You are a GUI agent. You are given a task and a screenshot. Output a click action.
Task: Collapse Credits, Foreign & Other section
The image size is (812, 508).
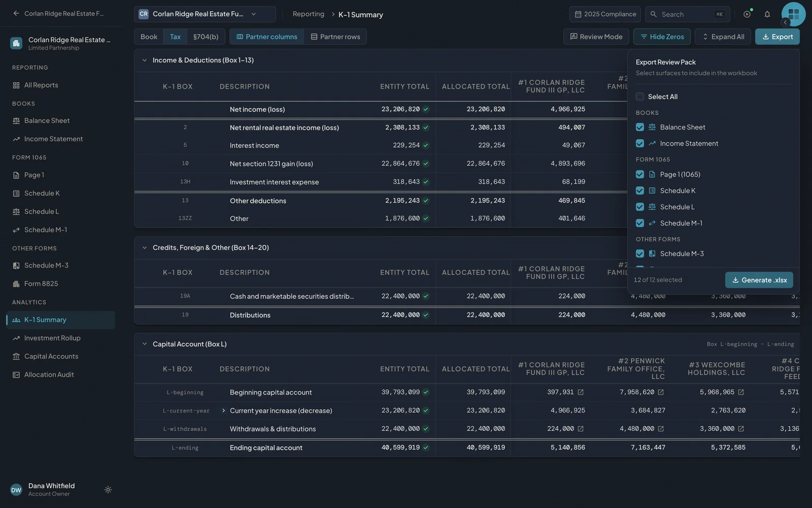pos(145,248)
